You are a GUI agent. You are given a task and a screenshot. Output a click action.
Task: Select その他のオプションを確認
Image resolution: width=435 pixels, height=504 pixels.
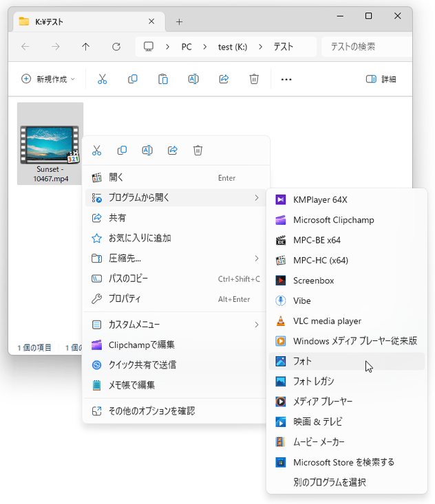coord(176,411)
